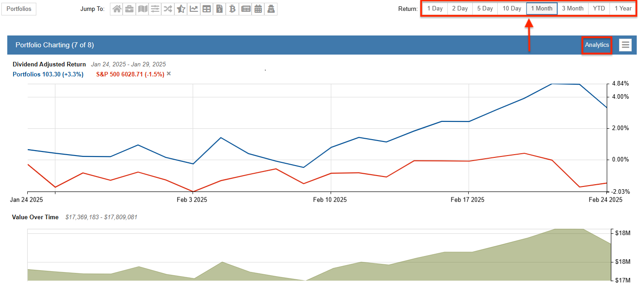Select the 1 Day return period

pos(435,9)
